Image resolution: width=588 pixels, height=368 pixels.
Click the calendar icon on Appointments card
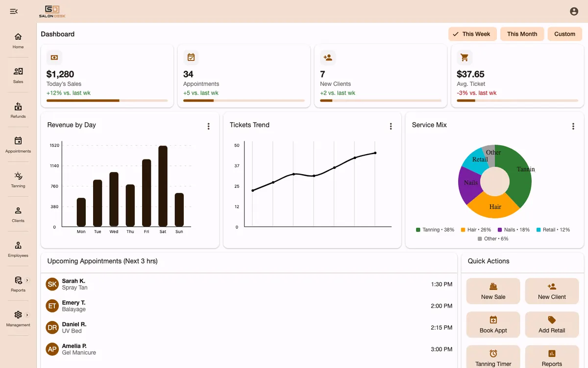[191, 57]
